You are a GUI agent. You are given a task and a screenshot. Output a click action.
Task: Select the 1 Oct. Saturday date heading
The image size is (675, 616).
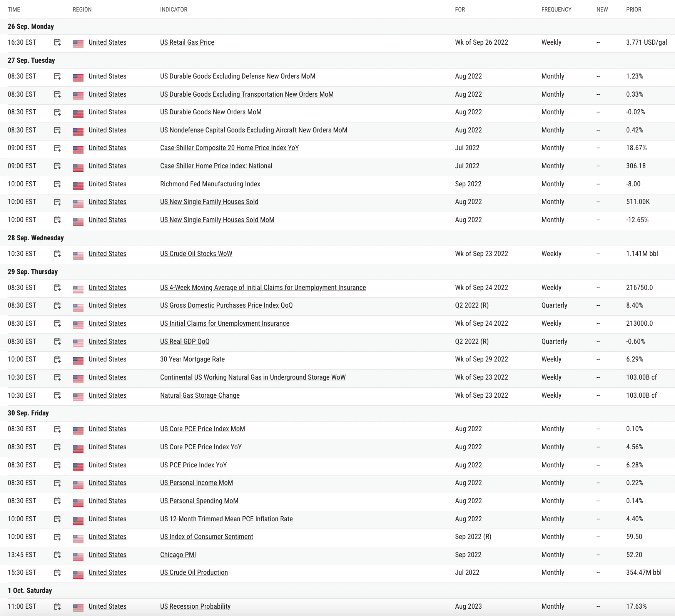pos(30,591)
